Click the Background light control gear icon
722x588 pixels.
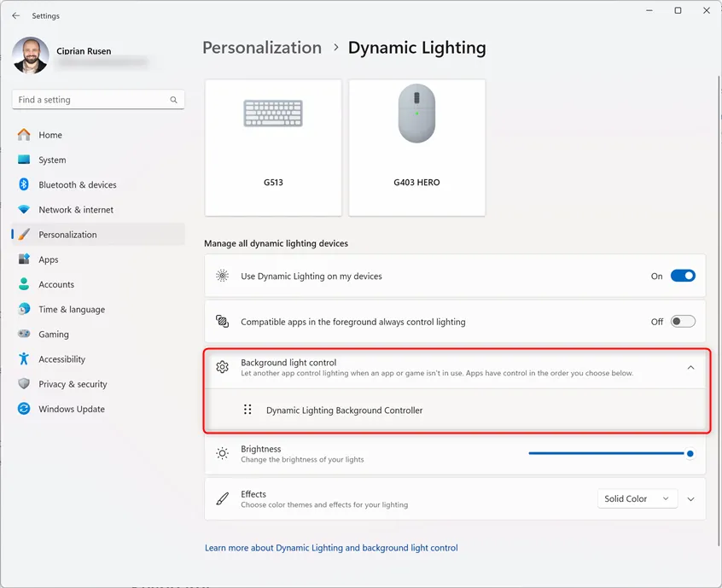click(x=223, y=367)
